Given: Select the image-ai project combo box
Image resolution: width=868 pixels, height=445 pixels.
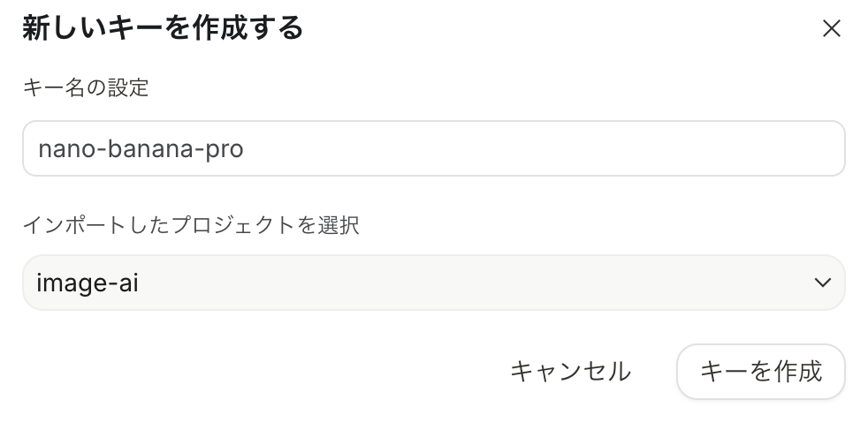Looking at the screenshot, I should coord(433,283).
